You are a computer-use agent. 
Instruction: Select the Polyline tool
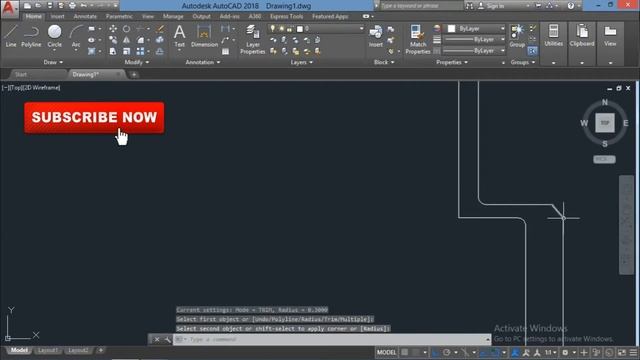point(31,36)
